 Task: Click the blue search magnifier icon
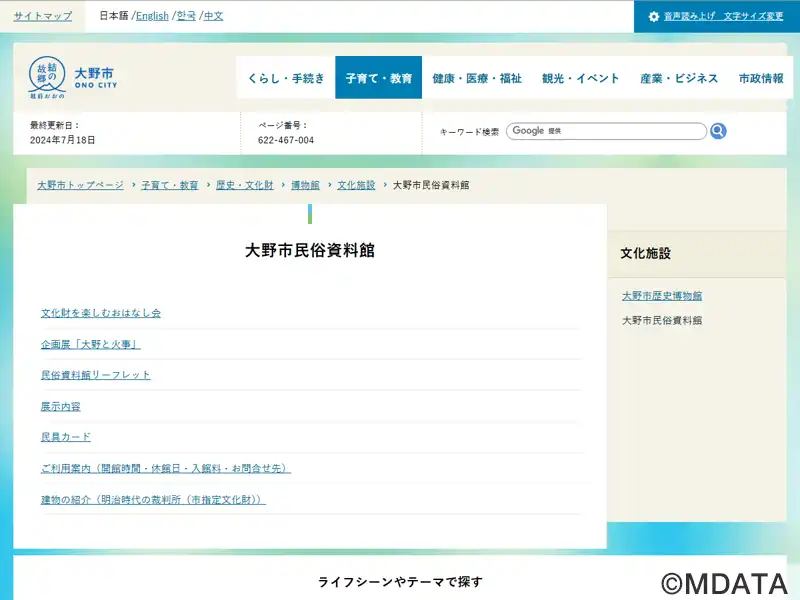[718, 131]
